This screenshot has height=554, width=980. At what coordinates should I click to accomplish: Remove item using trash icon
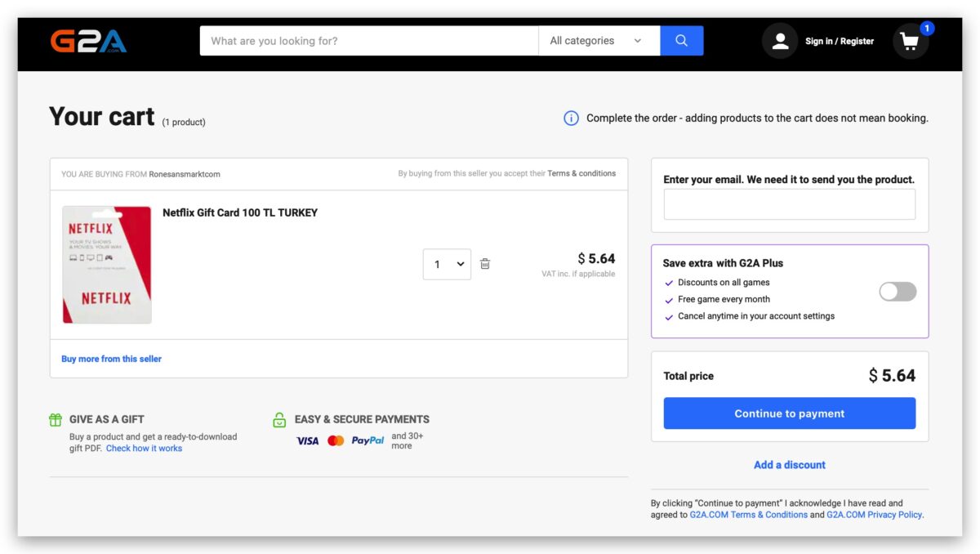coord(485,264)
